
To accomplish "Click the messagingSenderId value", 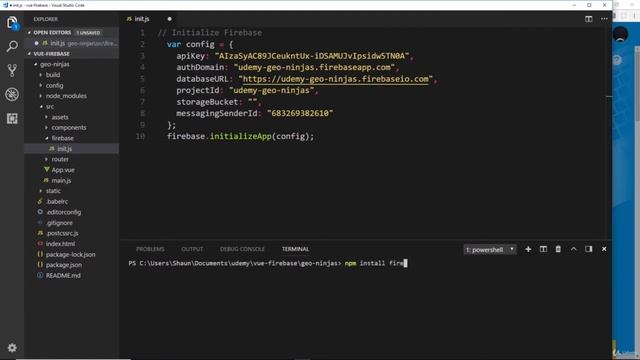I will pos(300,113).
